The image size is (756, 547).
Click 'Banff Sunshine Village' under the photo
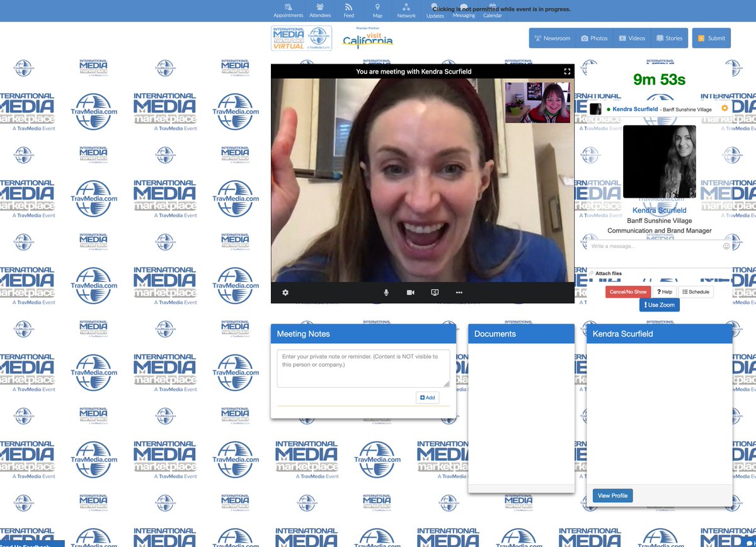coord(660,221)
